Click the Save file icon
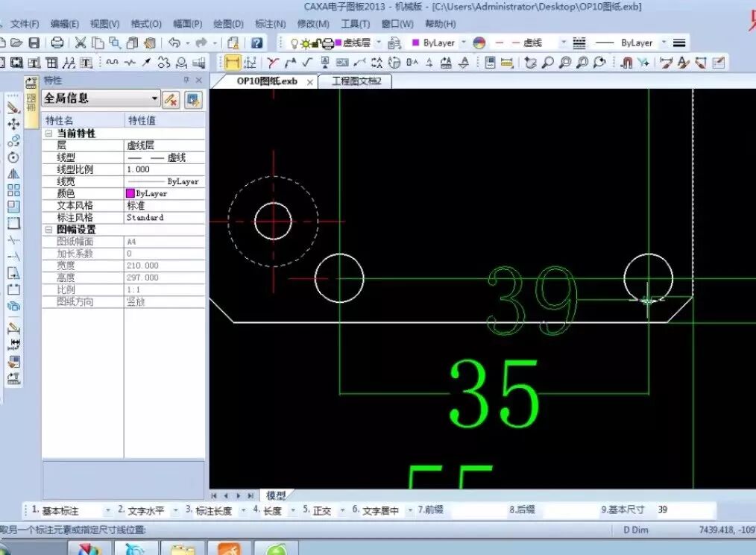The height and width of the screenshot is (555, 756). pos(35,43)
